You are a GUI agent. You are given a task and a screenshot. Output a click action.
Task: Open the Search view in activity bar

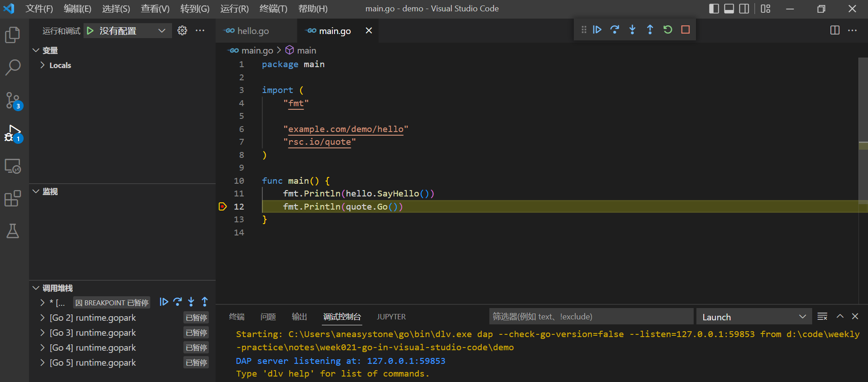pyautogui.click(x=13, y=68)
